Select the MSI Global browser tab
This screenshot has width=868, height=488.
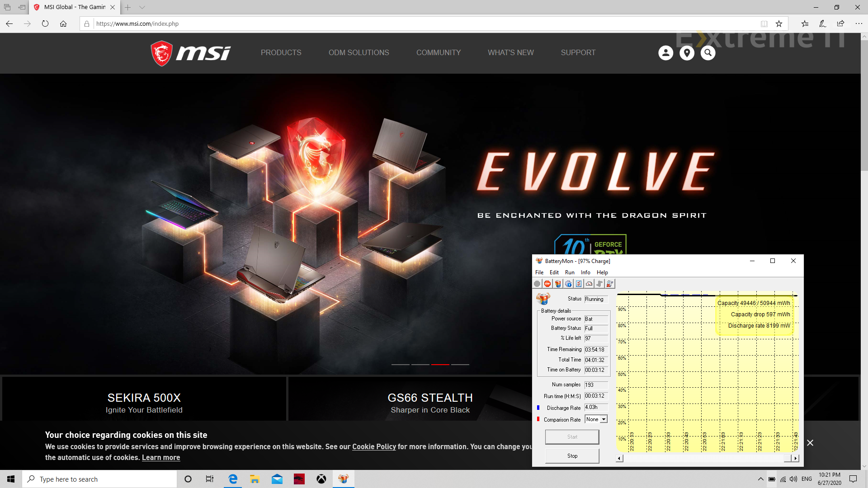75,7
